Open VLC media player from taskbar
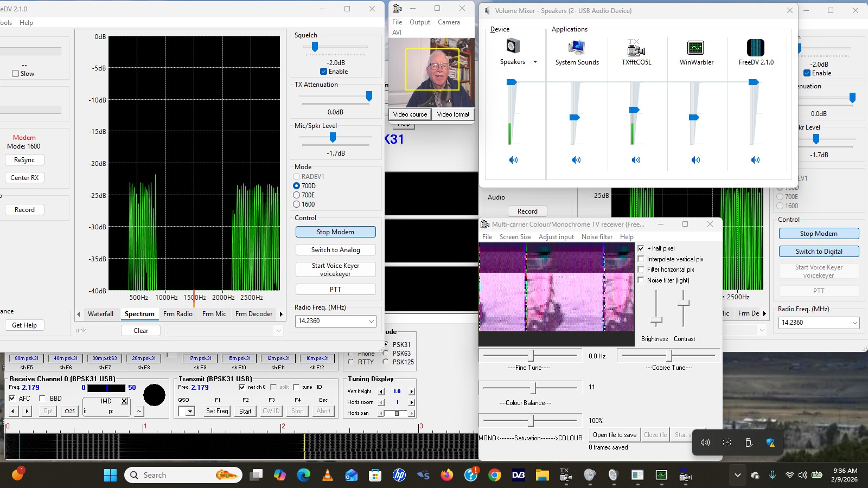The width and height of the screenshot is (868, 488). tap(328, 476)
